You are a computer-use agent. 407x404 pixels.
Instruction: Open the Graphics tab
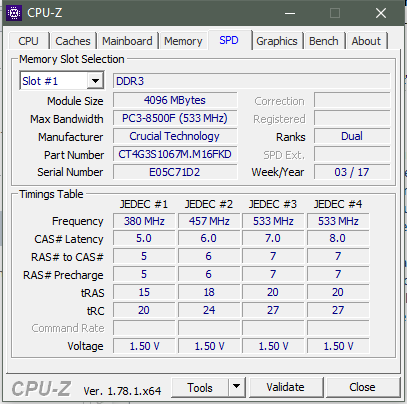pyautogui.click(x=277, y=41)
